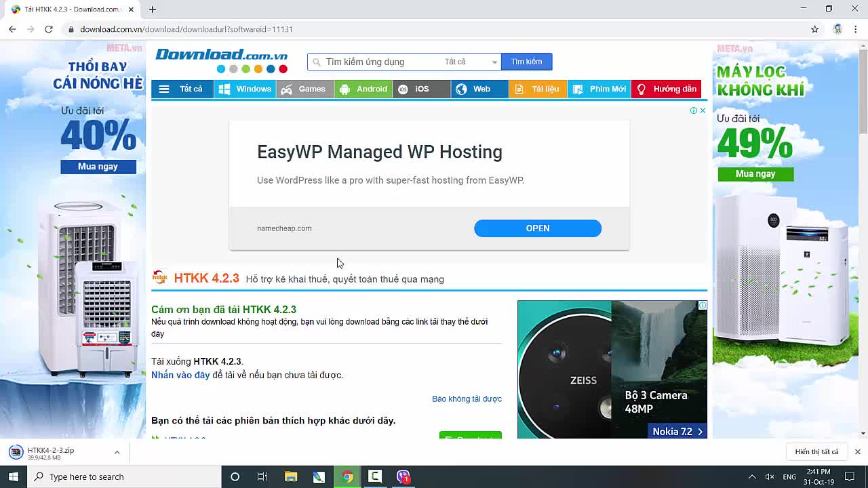The width and height of the screenshot is (868, 488).
Task: Open a new browser tab
Action: coord(153,9)
